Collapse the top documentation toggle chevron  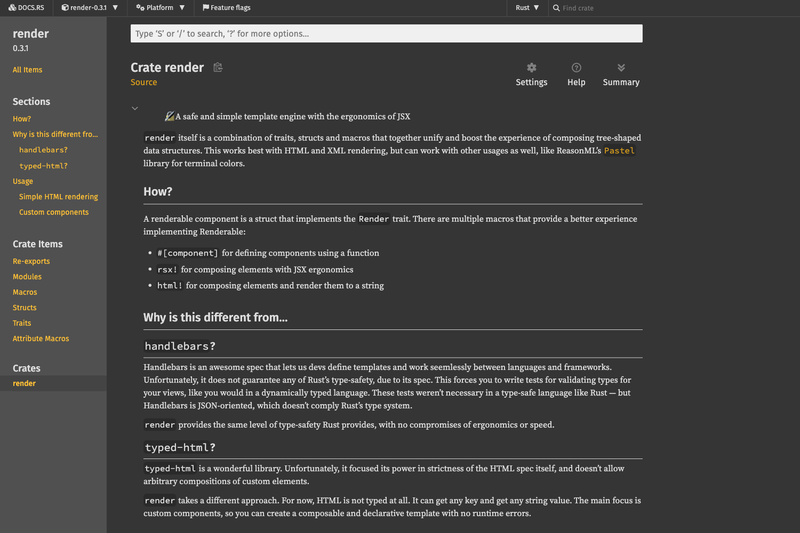coord(135,108)
